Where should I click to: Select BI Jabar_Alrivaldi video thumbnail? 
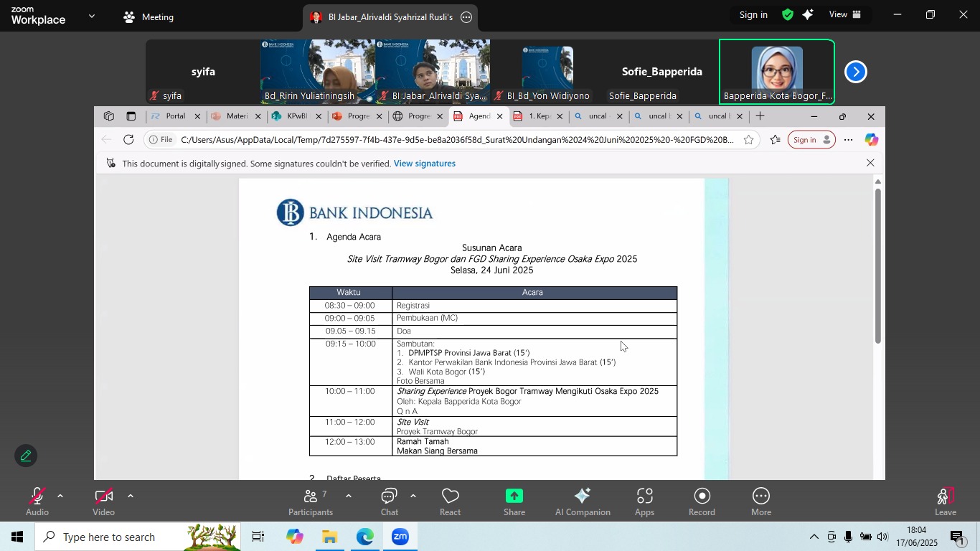(433, 72)
